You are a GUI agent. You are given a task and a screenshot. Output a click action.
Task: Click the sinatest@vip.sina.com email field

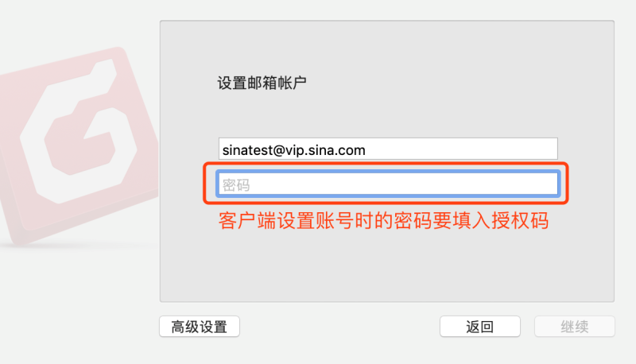(388, 149)
